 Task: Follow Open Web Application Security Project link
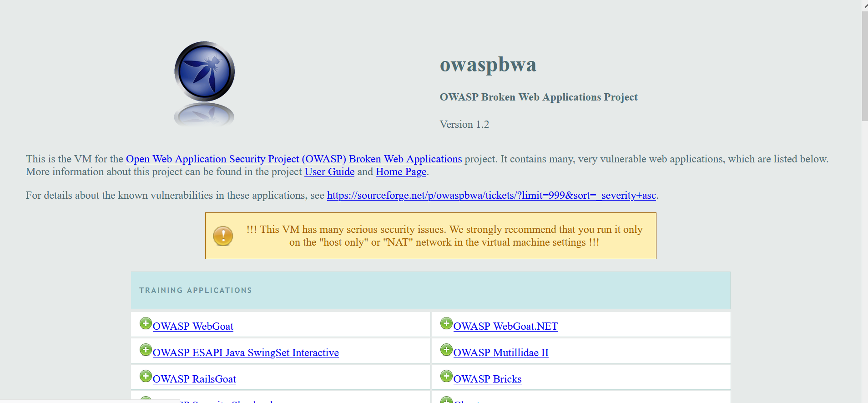236,159
